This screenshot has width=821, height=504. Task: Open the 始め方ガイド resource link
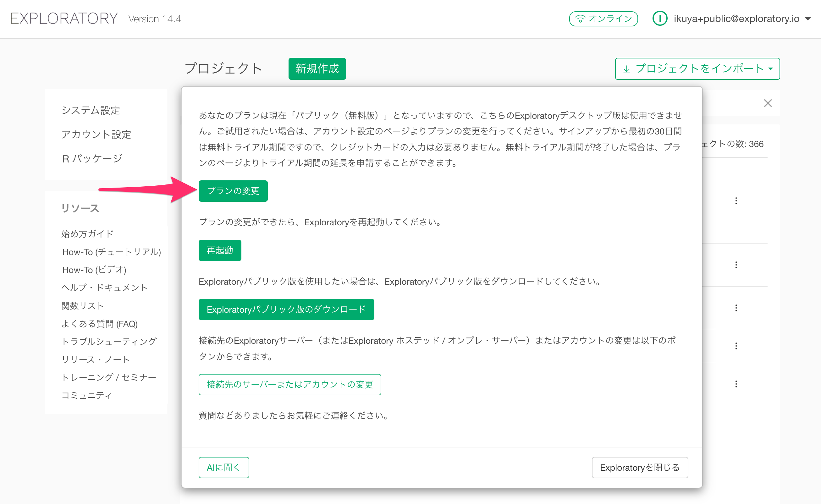[87, 234]
